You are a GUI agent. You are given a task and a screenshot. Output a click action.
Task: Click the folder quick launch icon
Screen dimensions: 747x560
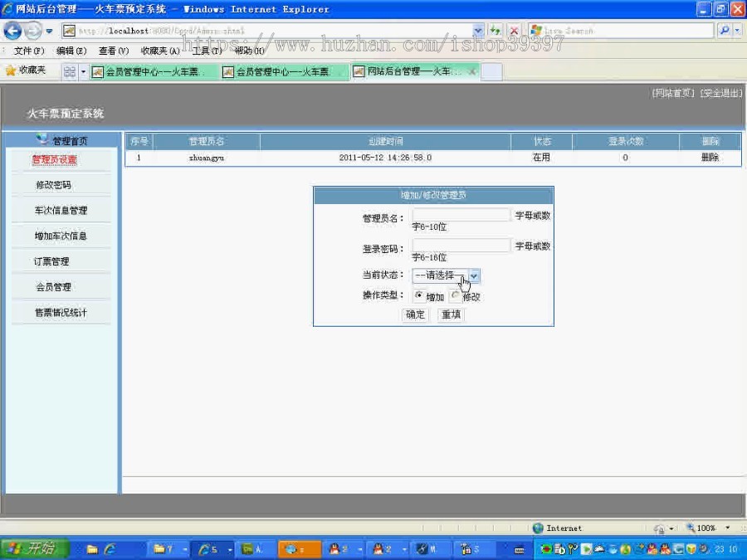pos(92,549)
